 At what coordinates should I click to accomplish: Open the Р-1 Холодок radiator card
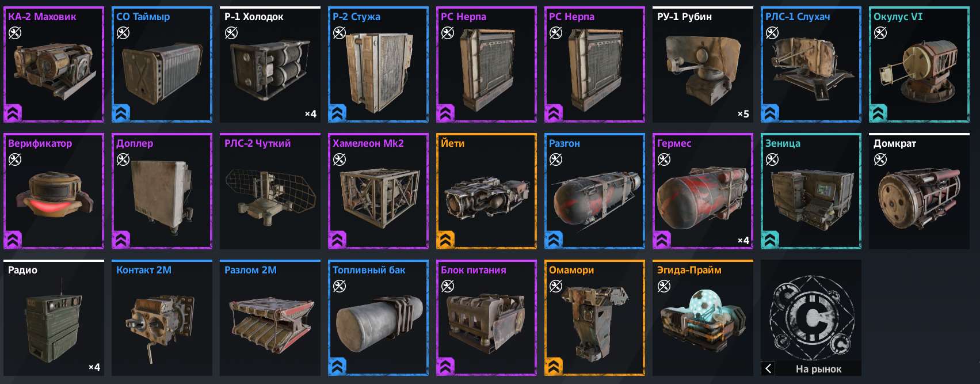(x=270, y=64)
